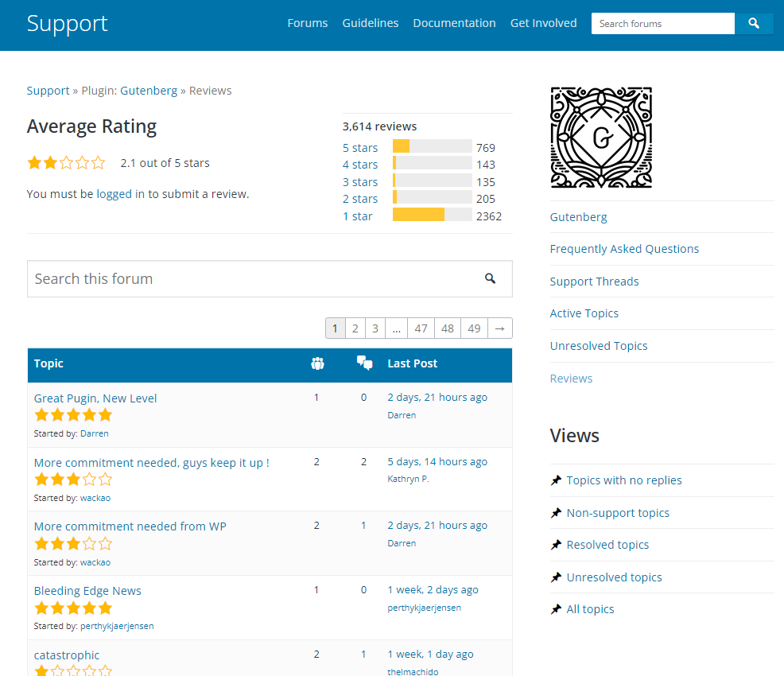Viewport: 784px width, 676px height.
Task: Click pin icon beside Non-support topics
Action: click(x=556, y=512)
